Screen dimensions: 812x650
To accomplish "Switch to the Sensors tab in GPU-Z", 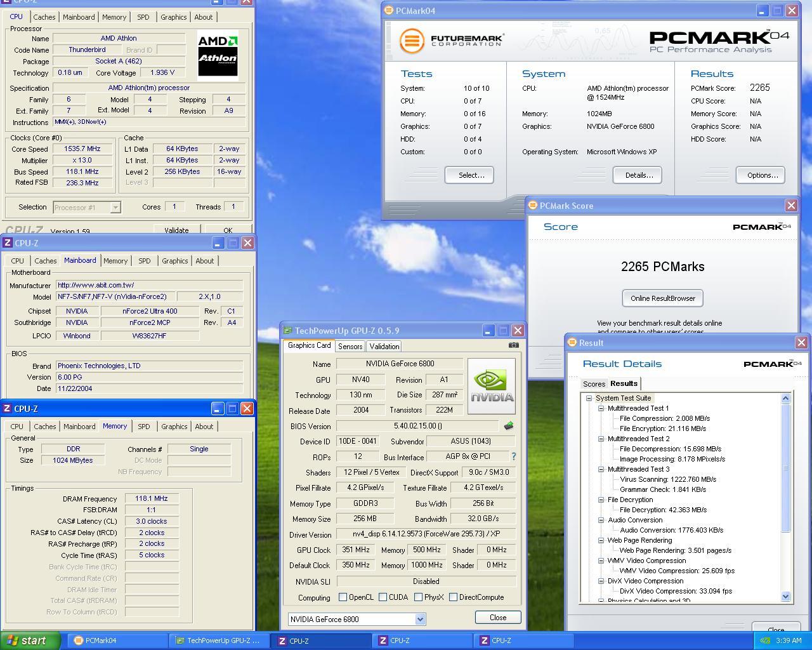I will point(350,347).
